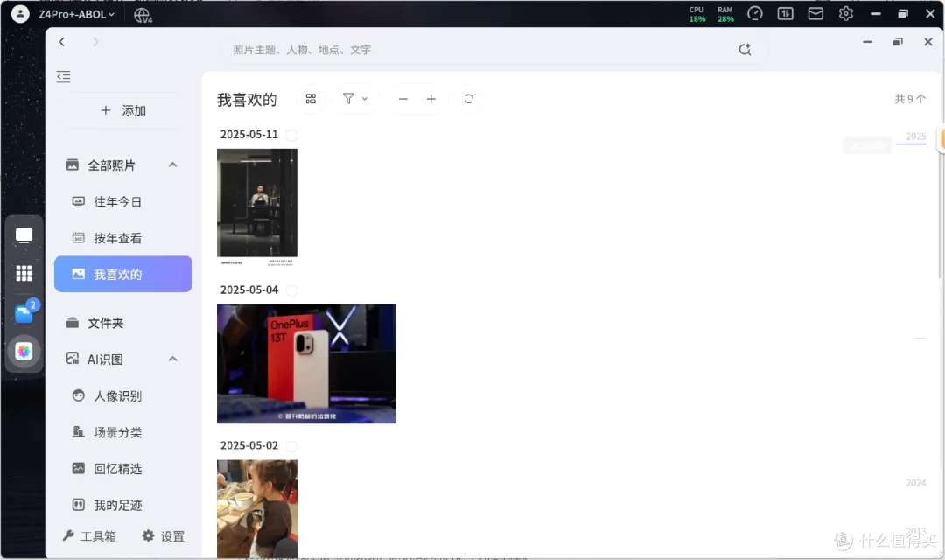The image size is (945, 560).
Task: Refresh the favorites photo list
Action: point(469,99)
